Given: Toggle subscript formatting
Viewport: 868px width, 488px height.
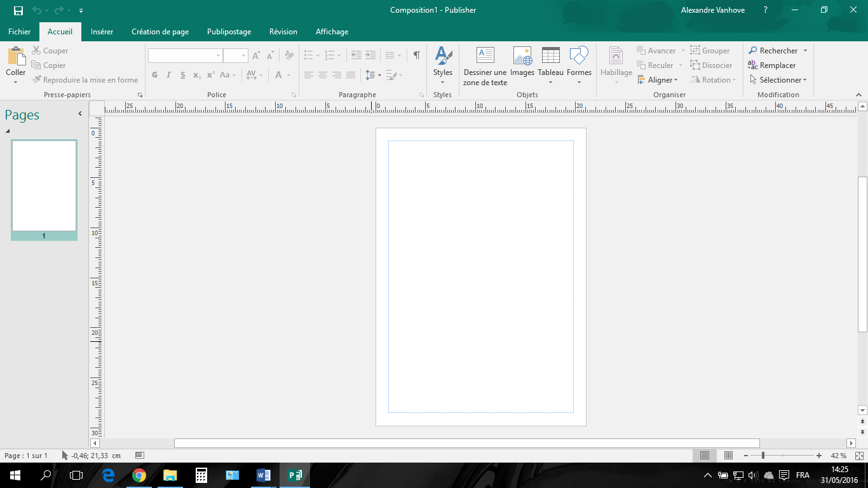Looking at the screenshot, I should pyautogui.click(x=197, y=75).
